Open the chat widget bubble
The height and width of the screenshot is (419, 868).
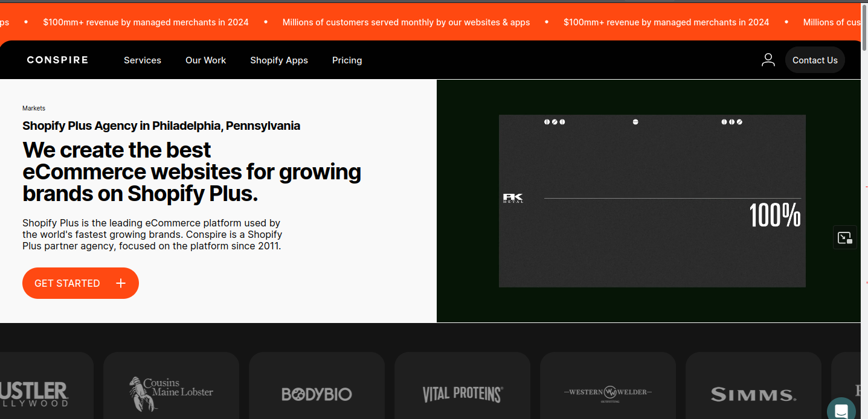(841, 410)
